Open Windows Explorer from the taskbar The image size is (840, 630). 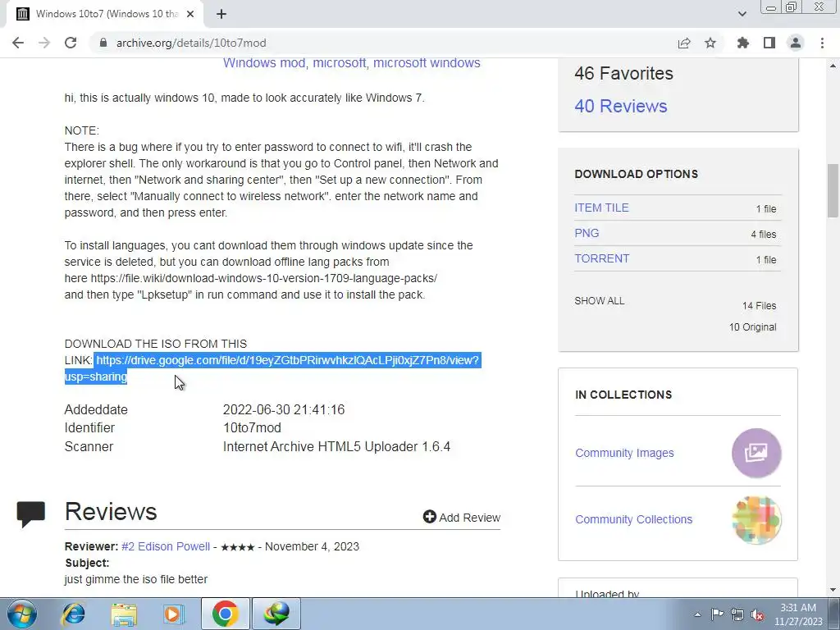pyautogui.click(x=124, y=614)
